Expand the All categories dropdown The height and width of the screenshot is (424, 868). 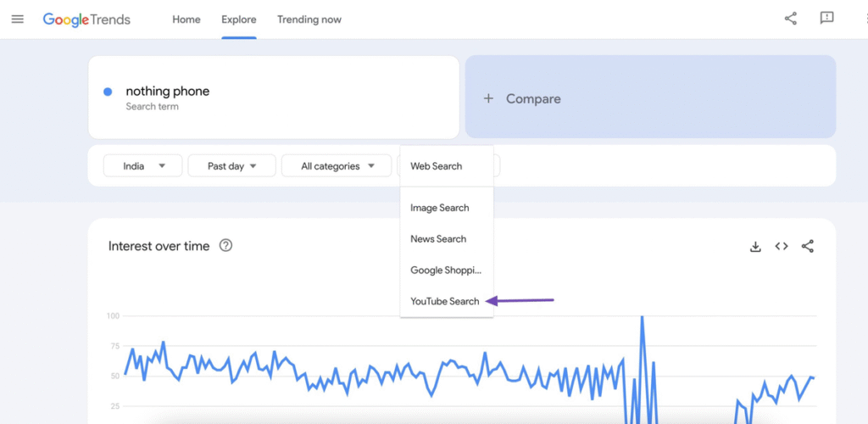[x=337, y=166]
